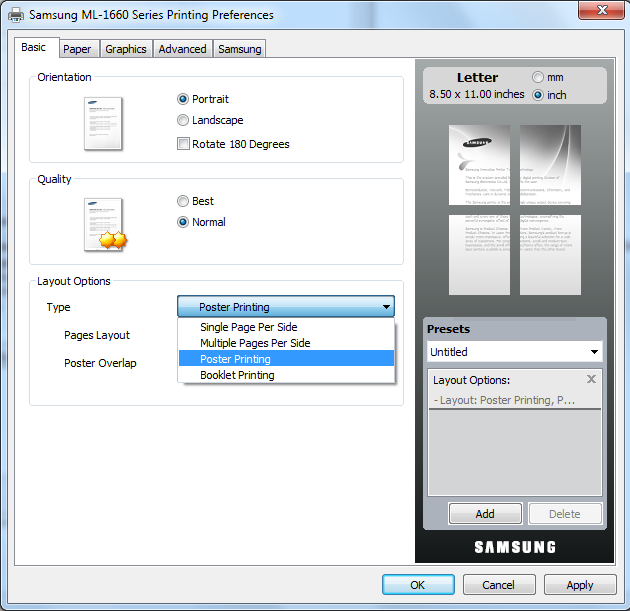Click the Delete preset button
The width and height of the screenshot is (630, 611).
pyautogui.click(x=565, y=514)
